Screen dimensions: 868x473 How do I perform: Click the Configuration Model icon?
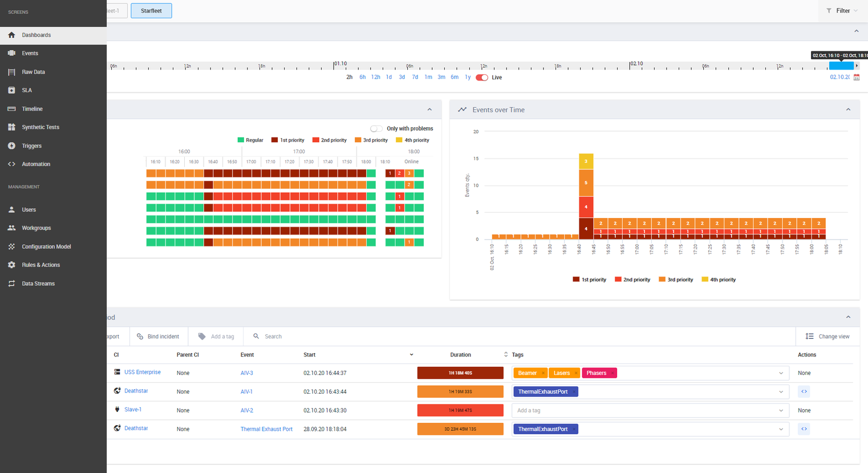pos(11,246)
